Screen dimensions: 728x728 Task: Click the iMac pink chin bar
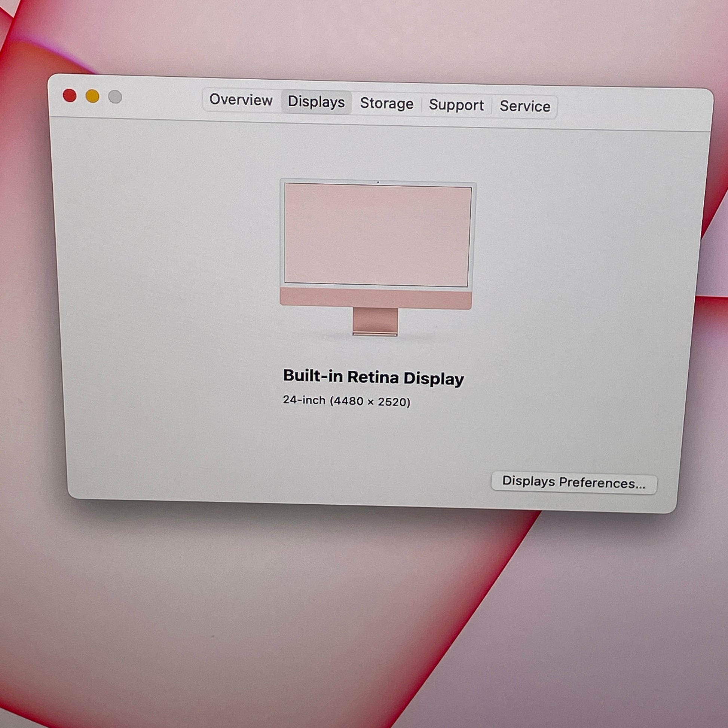(376, 299)
